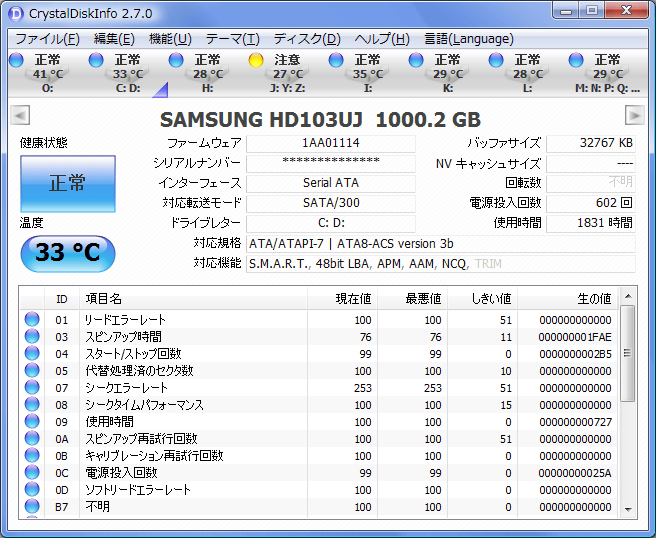The height and width of the screenshot is (538, 656).
Task: Click status orb for attribute 0A row
Action: (32, 438)
